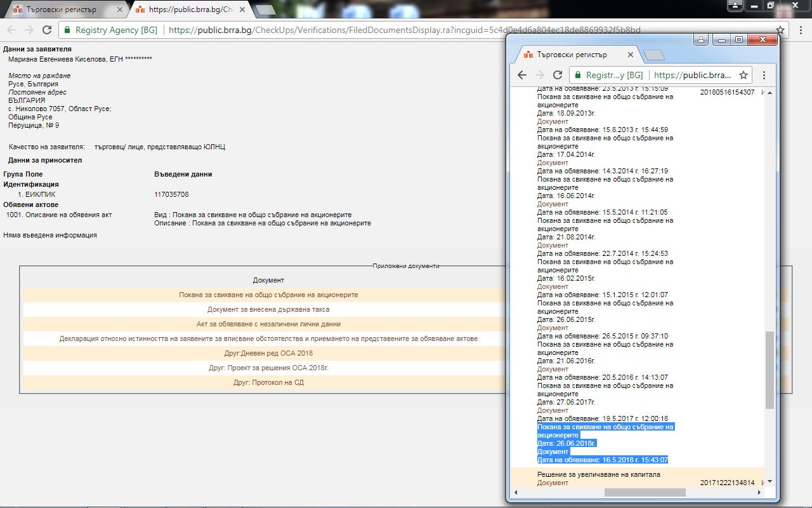The width and height of the screenshot is (812, 508).
Task: Click the green padlock in main address bar
Action: point(67,30)
